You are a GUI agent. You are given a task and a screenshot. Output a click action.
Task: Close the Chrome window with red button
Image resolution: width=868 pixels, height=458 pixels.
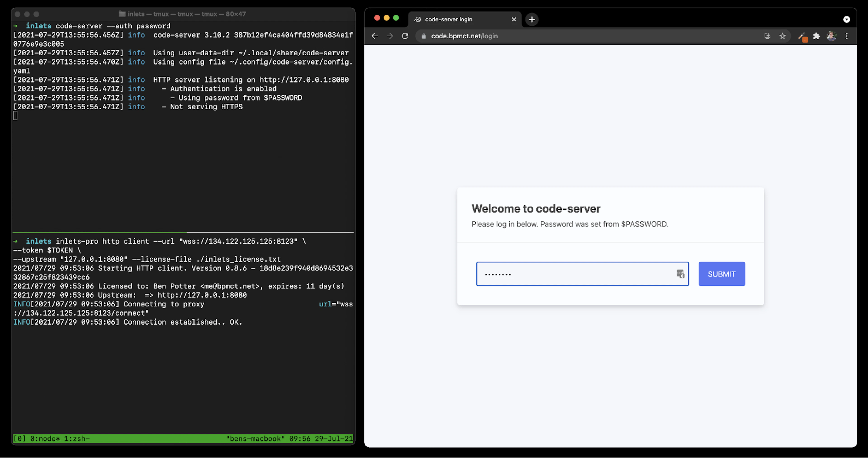[x=377, y=18]
